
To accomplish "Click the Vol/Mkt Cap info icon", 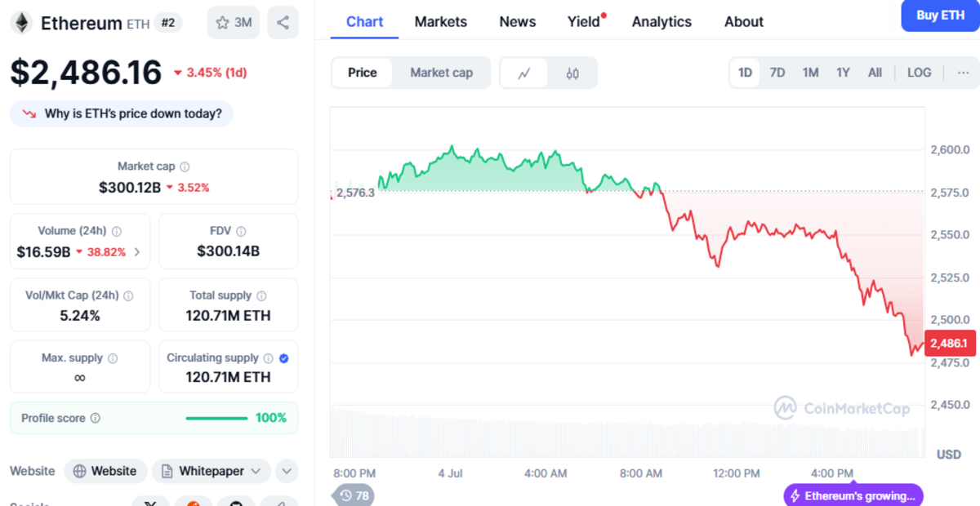I will [x=128, y=295].
